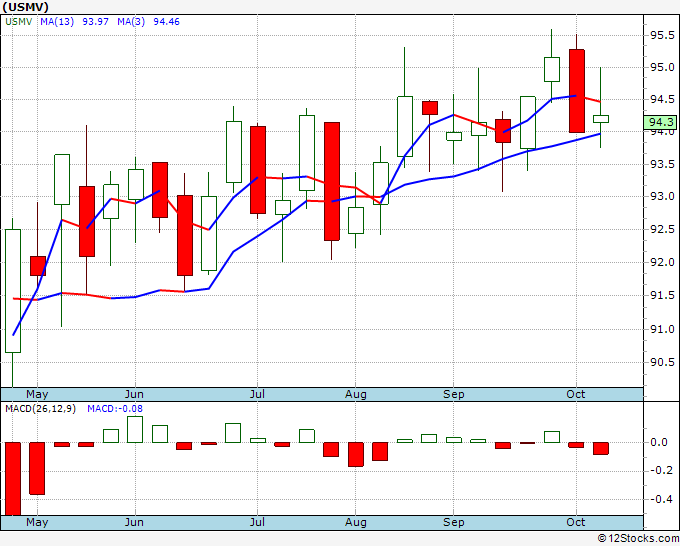Click Oct on the price chart time axis
680x546 pixels.
(575, 395)
